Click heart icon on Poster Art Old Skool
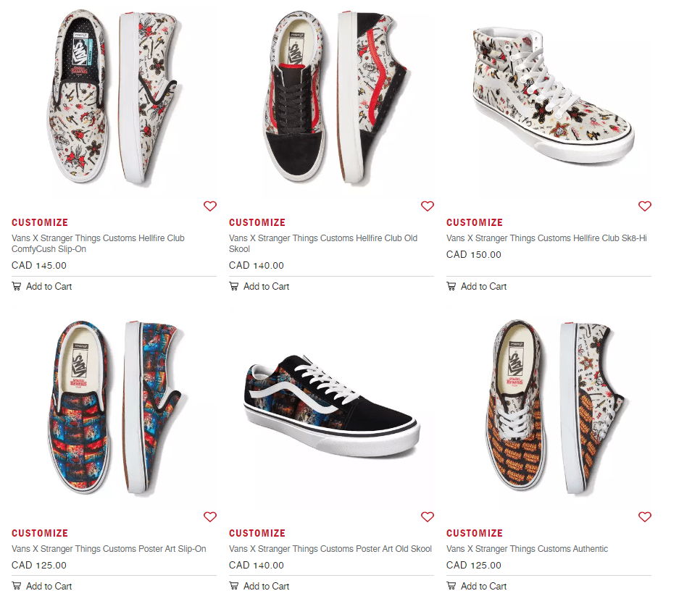 (428, 517)
